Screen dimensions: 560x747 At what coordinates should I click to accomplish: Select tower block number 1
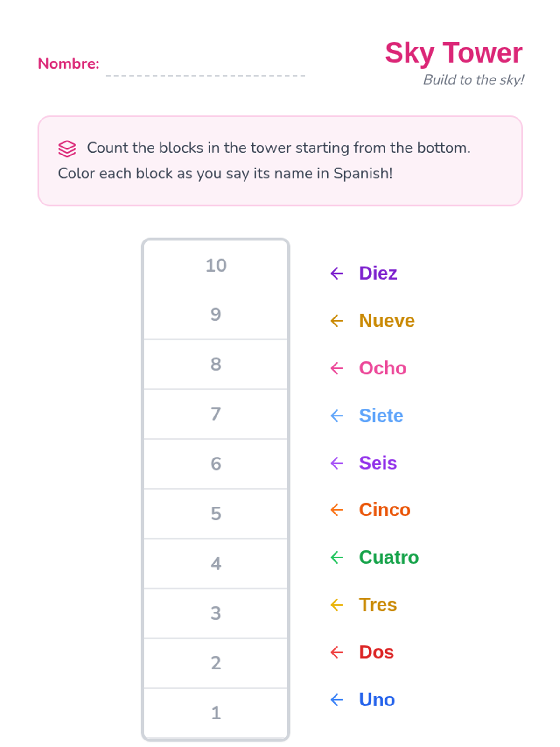click(x=216, y=713)
